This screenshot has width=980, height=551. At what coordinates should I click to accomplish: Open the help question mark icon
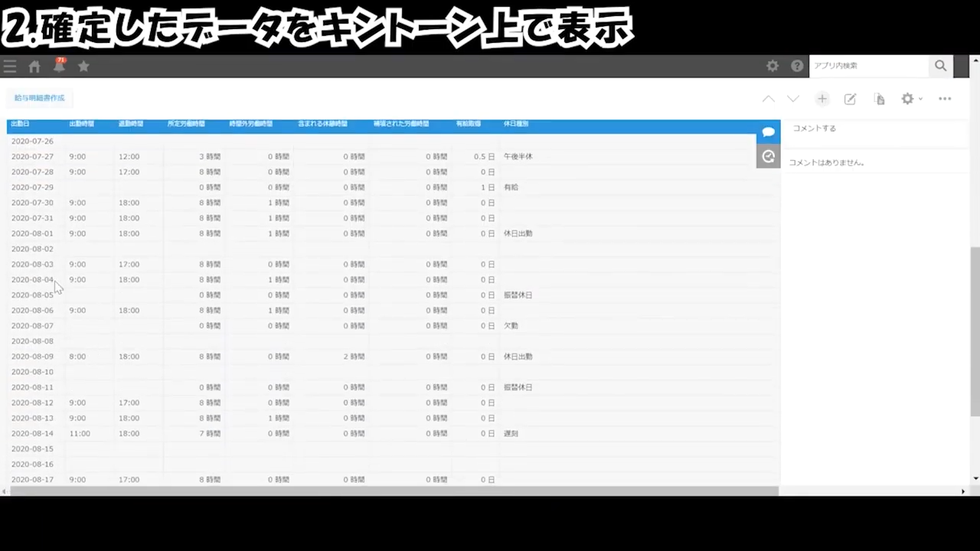797,67
